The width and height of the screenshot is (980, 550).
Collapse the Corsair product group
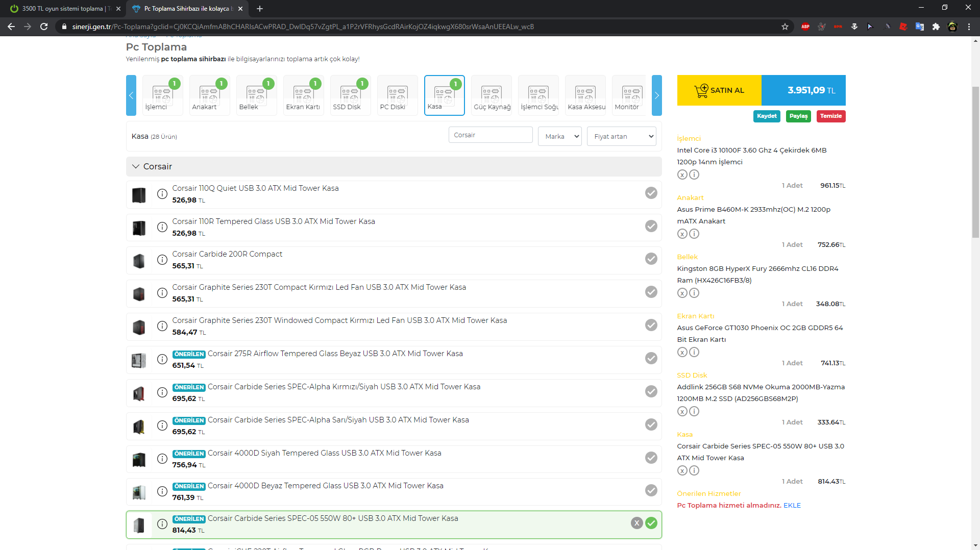pyautogui.click(x=394, y=166)
